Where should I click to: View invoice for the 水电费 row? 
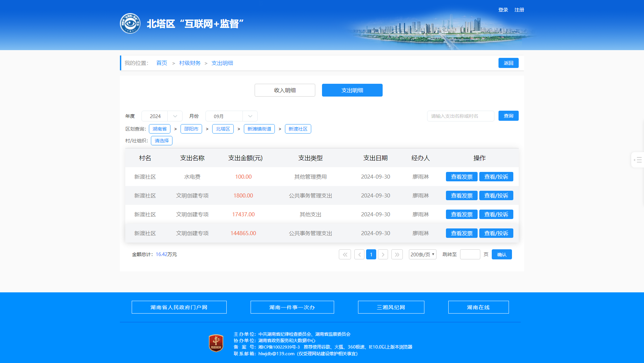(461, 177)
